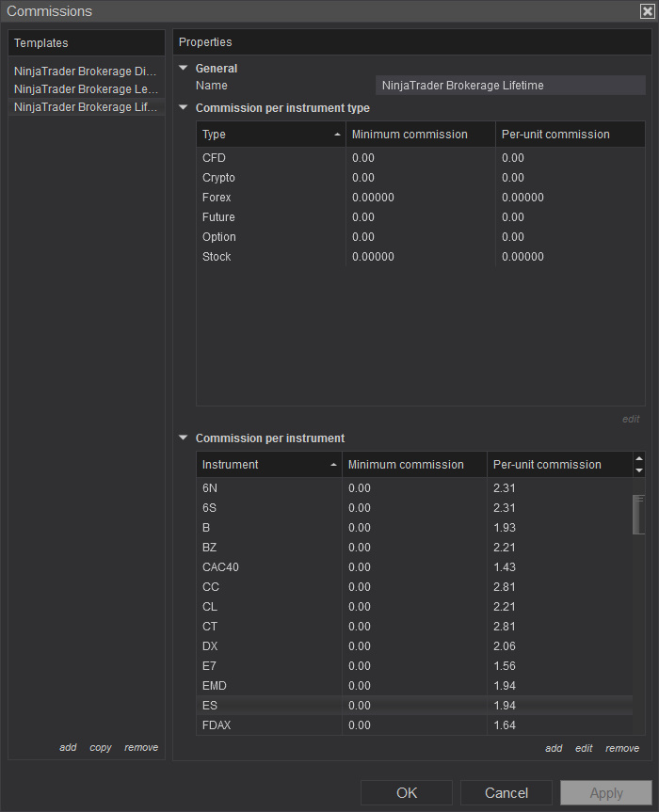This screenshot has height=812, width=659.
Task: Collapse the Commission per instrument section
Action: coord(183,438)
